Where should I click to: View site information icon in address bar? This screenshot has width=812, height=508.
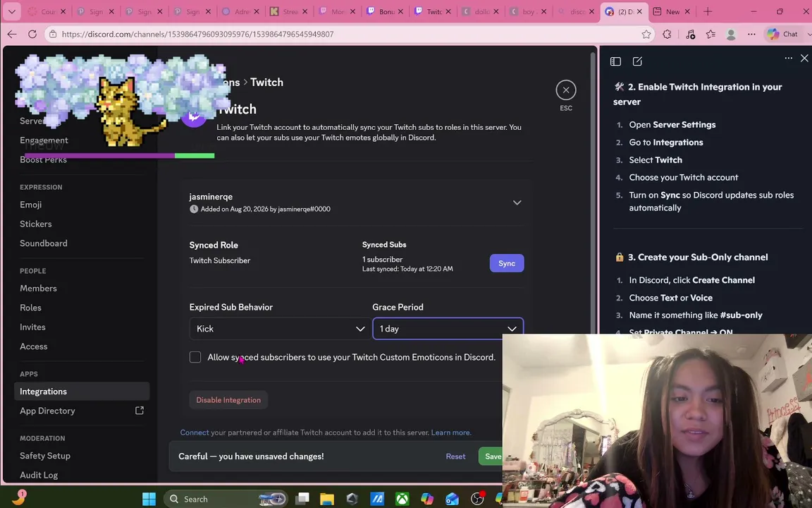coord(52,34)
